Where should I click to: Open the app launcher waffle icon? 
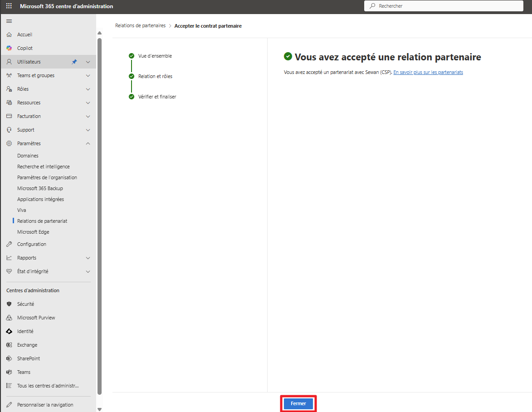pos(9,6)
